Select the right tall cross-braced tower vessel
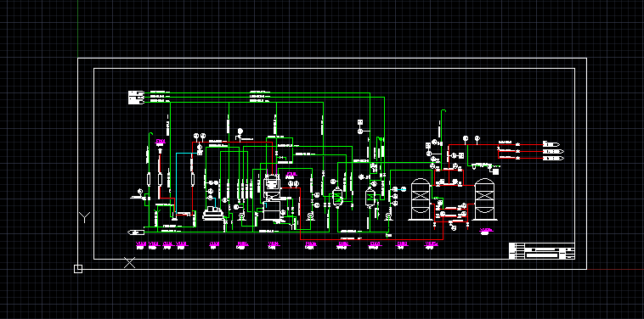The width and height of the screenshot is (644, 319). [484, 199]
